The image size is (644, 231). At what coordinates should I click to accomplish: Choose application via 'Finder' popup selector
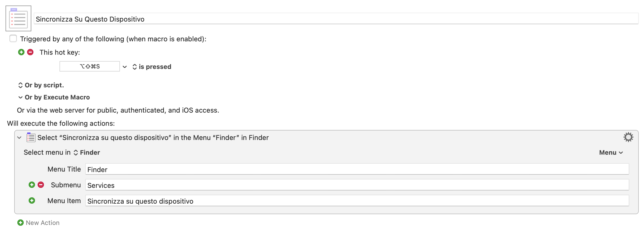click(x=87, y=153)
